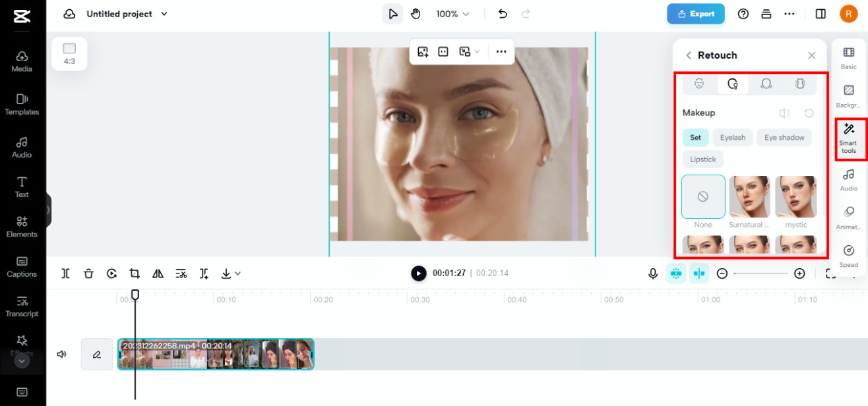
Task: Click the Export button
Action: click(x=695, y=14)
